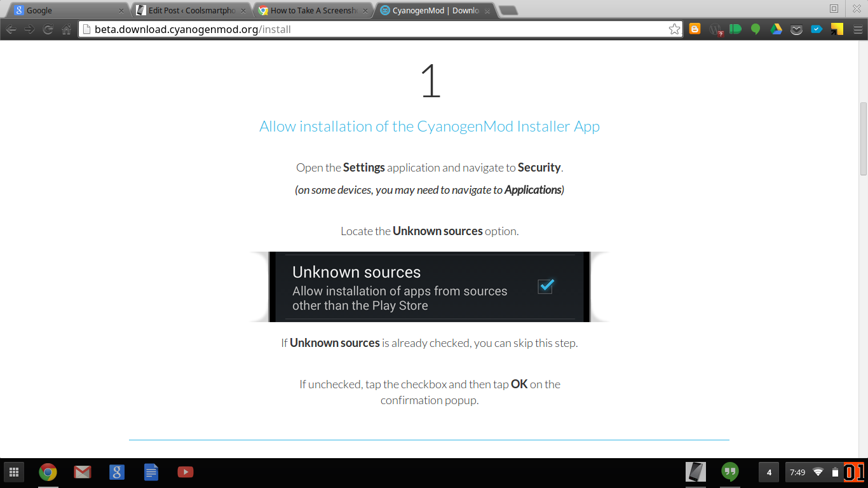This screenshot has width=868, height=488.
Task: Maximize the browser window
Action: pyautogui.click(x=834, y=9)
